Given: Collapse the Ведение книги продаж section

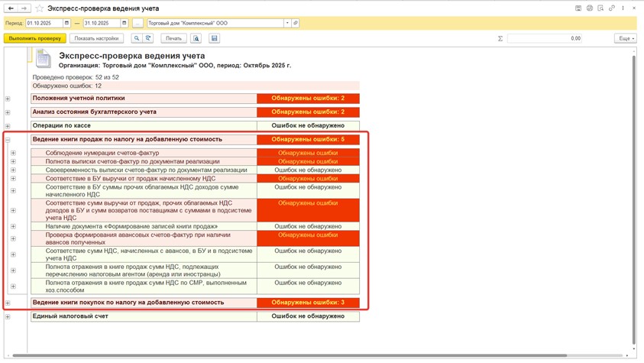Looking at the screenshot, I should pos(8,140).
